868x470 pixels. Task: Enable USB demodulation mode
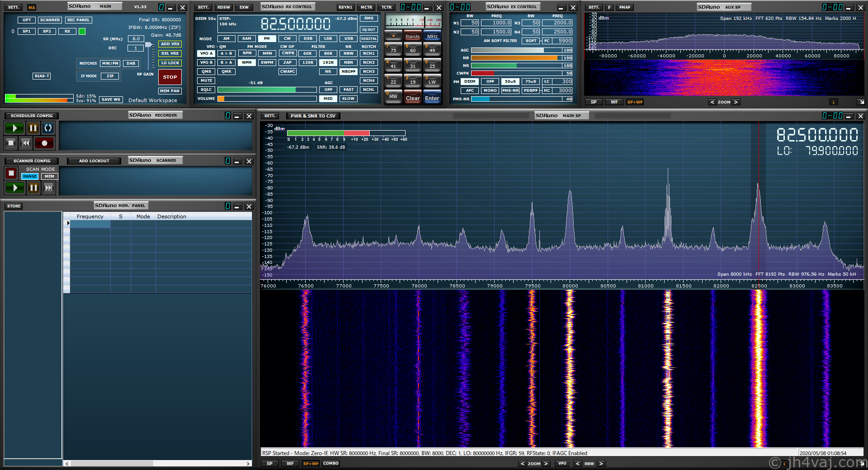click(x=349, y=39)
